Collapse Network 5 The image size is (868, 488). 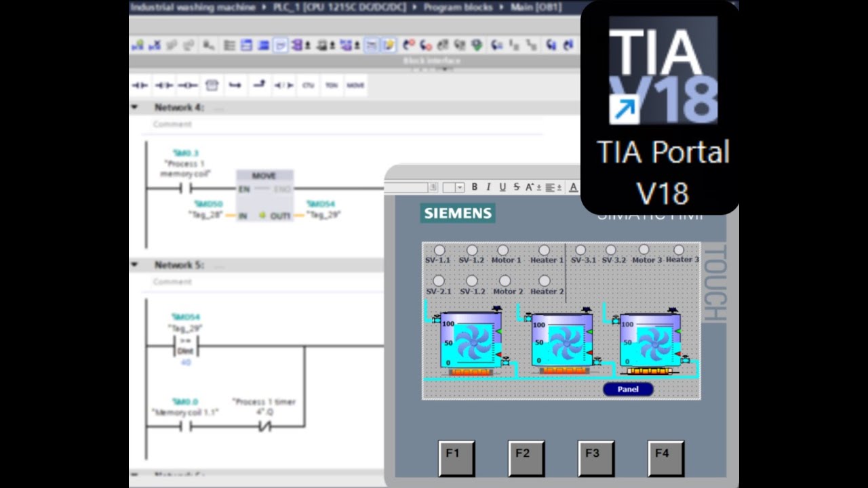pos(134,264)
